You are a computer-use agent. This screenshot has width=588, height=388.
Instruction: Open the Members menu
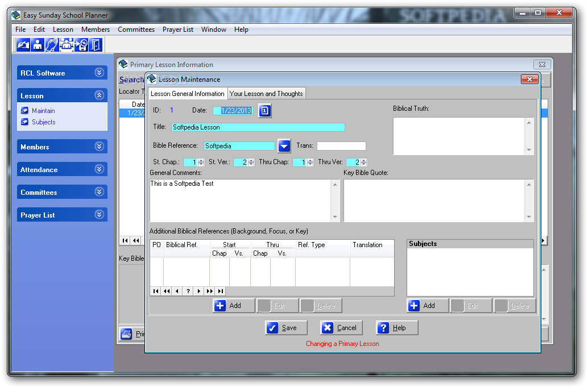(96, 30)
